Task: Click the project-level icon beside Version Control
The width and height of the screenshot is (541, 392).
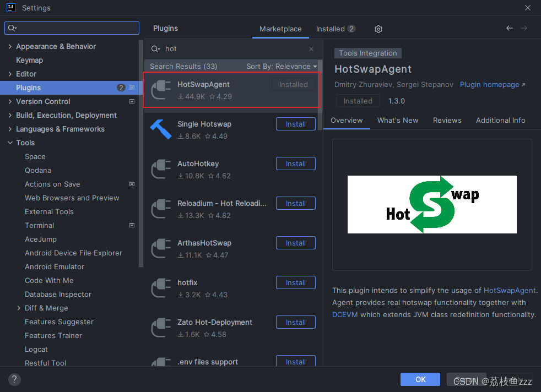Action: (132, 101)
